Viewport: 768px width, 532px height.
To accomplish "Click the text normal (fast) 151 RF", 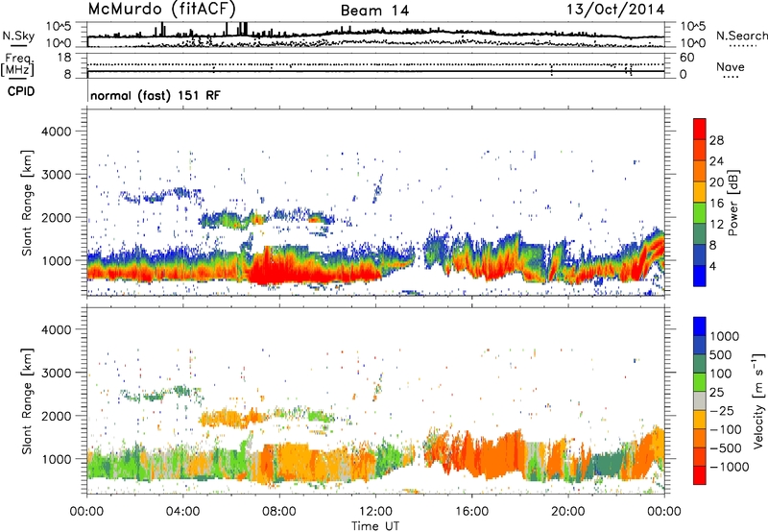I will pos(156,95).
